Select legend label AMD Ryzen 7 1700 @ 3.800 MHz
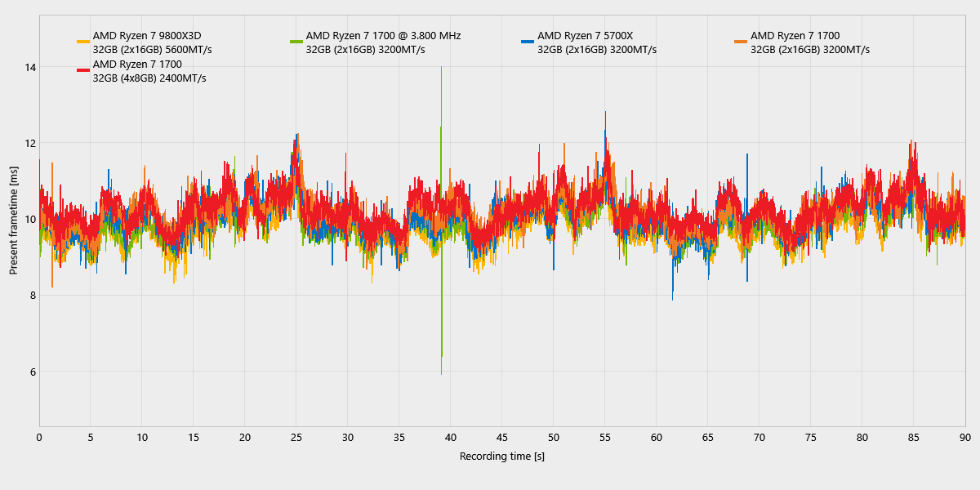The image size is (980, 490). 384,35
